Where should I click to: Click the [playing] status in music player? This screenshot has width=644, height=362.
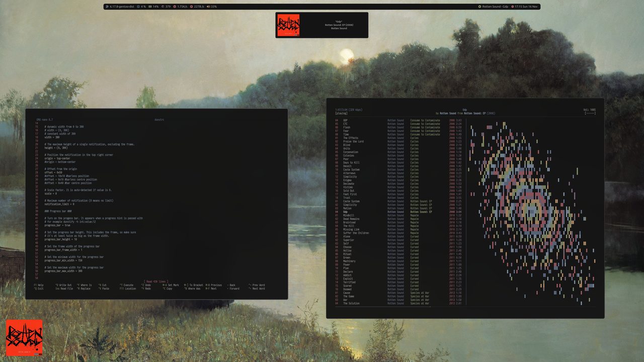342,113
